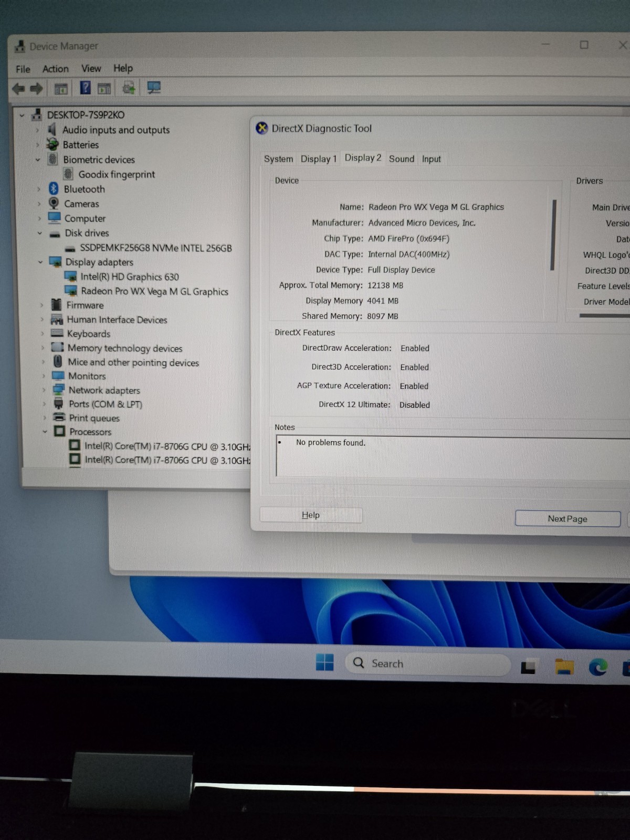Viewport: 630px width, 840px height.
Task: Click the Keyboards category icon
Action: [57, 333]
